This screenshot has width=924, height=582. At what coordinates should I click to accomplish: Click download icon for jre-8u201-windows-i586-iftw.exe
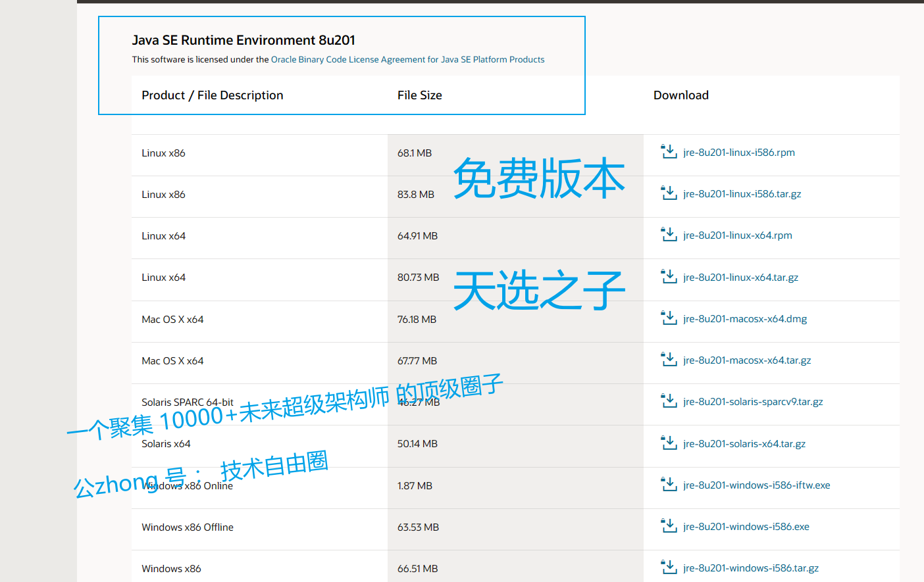[x=669, y=485]
